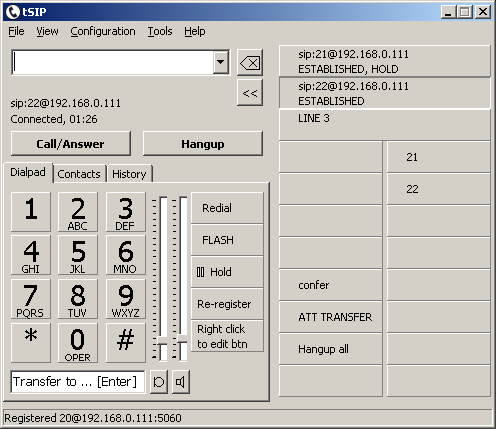
Task: Dial digit 9 WXYZ on keypad
Action: 126,299
